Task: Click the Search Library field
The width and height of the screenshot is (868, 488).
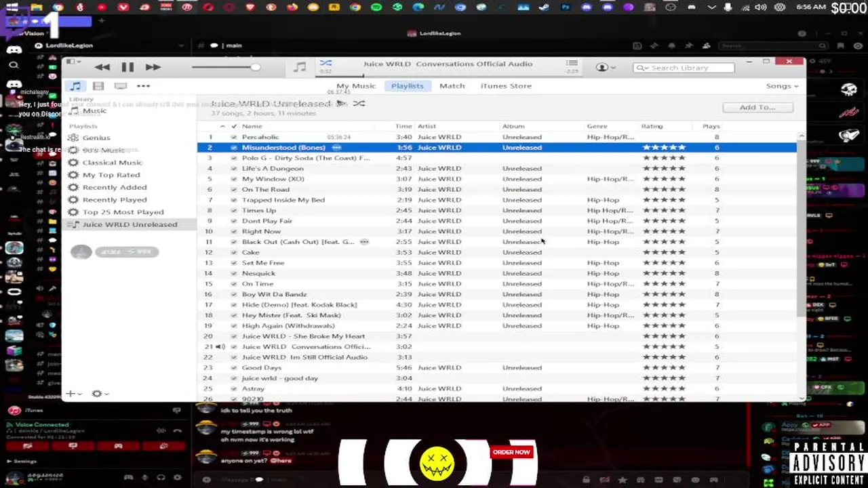Action: point(684,68)
